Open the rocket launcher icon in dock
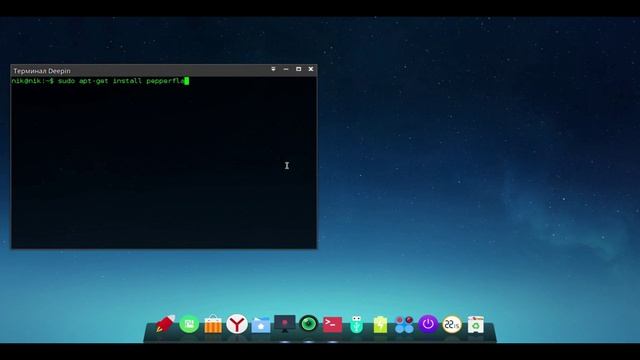640x360 pixels. [x=165, y=324]
